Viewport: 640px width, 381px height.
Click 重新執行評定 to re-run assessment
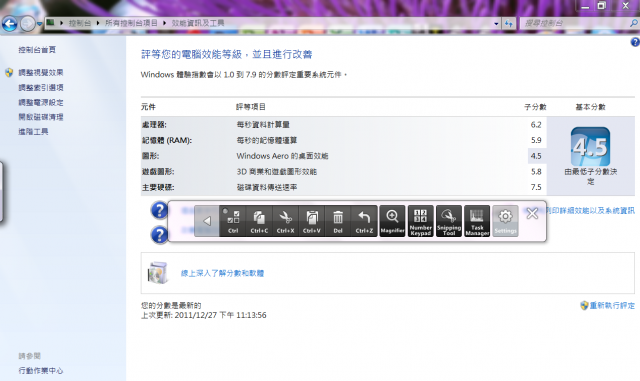pos(612,305)
